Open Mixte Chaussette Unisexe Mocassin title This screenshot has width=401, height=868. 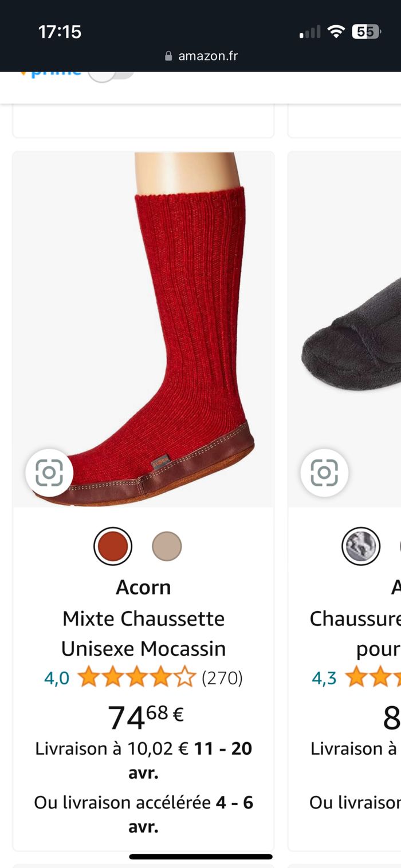click(x=143, y=633)
